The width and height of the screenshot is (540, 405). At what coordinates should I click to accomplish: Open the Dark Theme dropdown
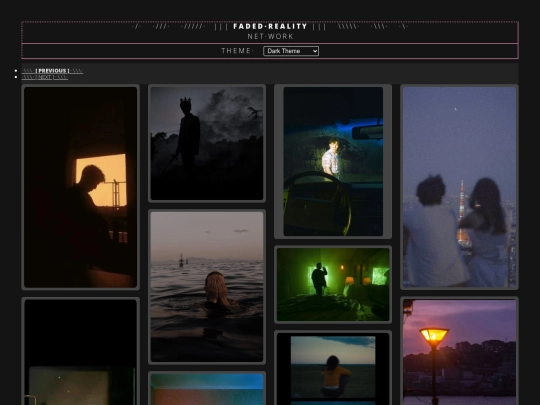pos(291,51)
